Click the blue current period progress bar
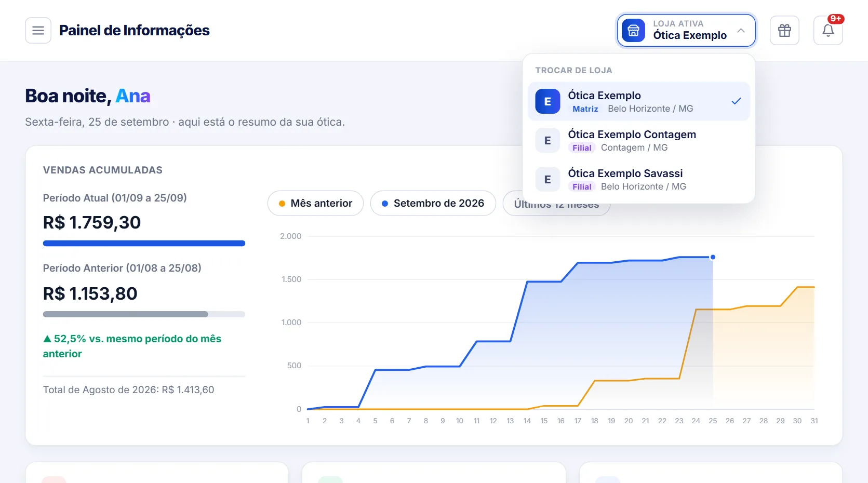 [144, 243]
